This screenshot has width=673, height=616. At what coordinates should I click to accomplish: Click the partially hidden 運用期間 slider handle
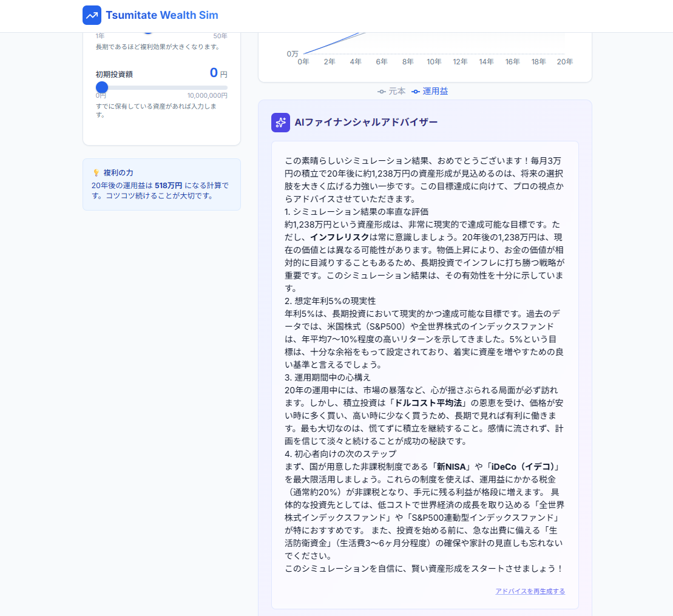click(148, 34)
